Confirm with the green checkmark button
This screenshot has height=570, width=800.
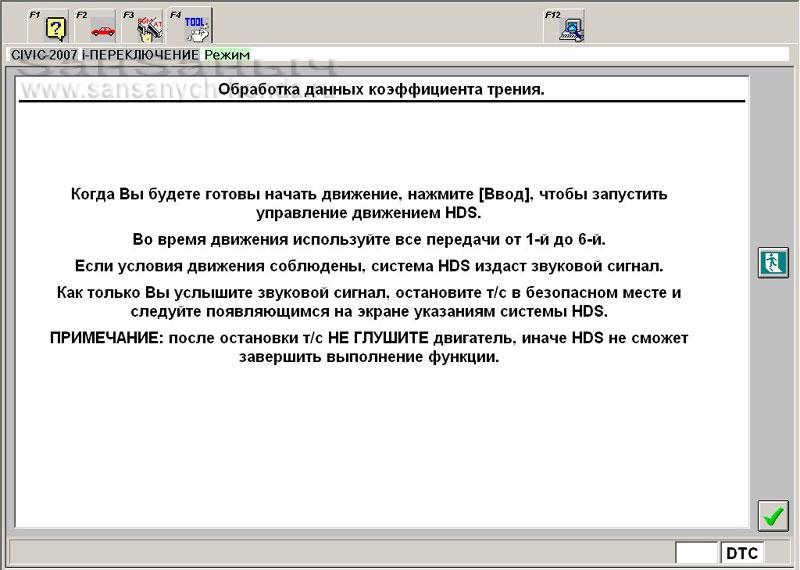click(x=773, y=516)
